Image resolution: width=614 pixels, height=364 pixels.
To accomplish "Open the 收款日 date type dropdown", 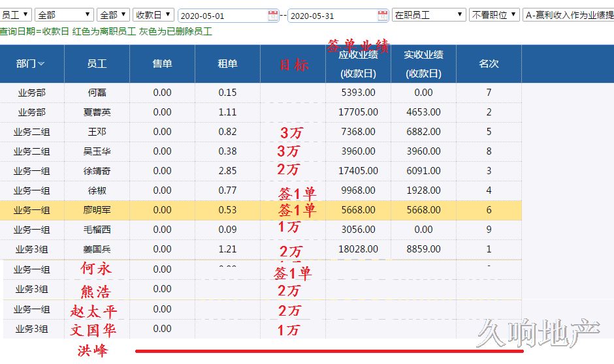I will point(153,14).
